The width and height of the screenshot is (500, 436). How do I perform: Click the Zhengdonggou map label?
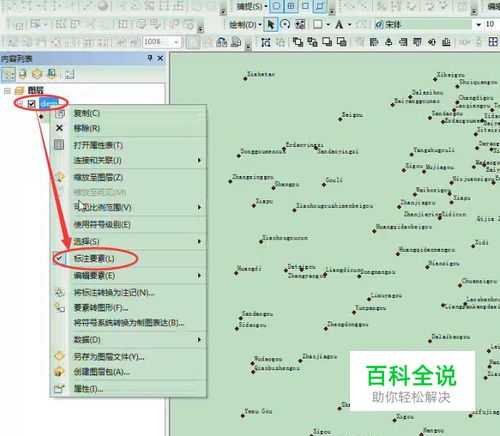(348, 324)
